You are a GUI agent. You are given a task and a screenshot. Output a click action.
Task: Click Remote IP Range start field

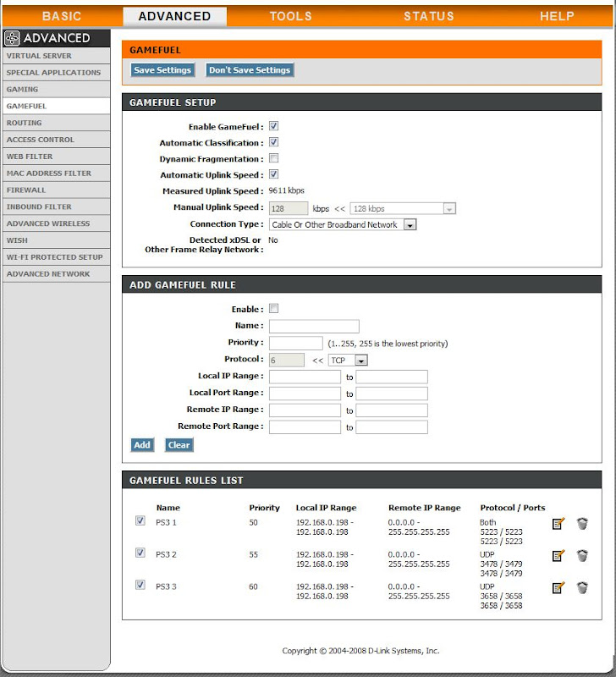pyautogui.click(x=305, y=410)
